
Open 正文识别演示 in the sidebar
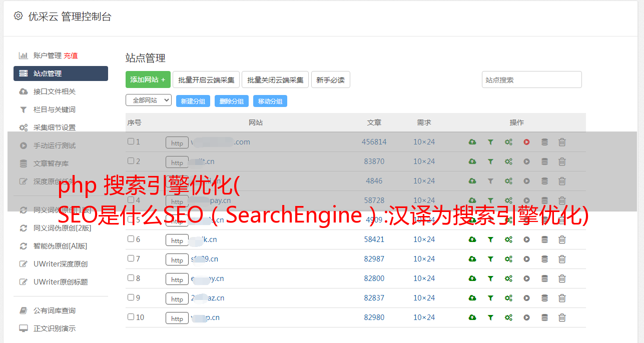coord(55,329)
